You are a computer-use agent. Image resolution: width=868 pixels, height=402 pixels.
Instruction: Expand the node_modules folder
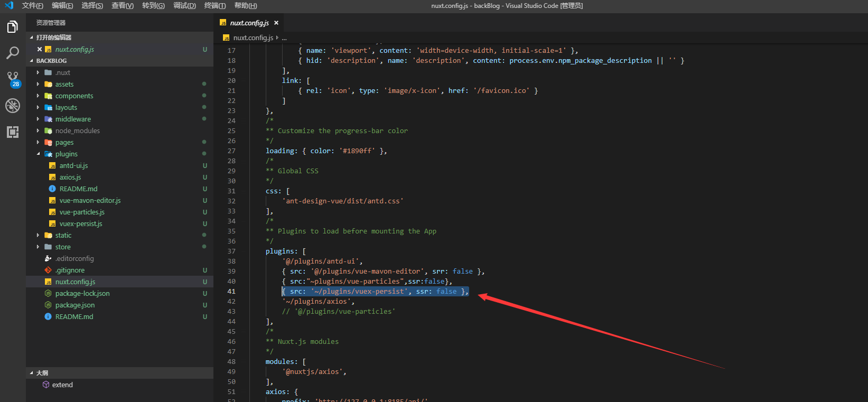coord(38,131)
